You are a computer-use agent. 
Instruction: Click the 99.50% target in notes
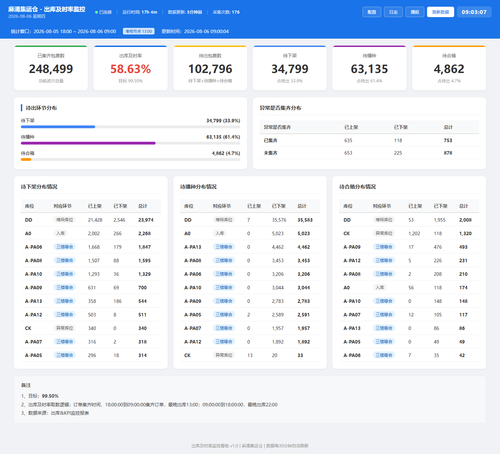(x=50, y=396)
